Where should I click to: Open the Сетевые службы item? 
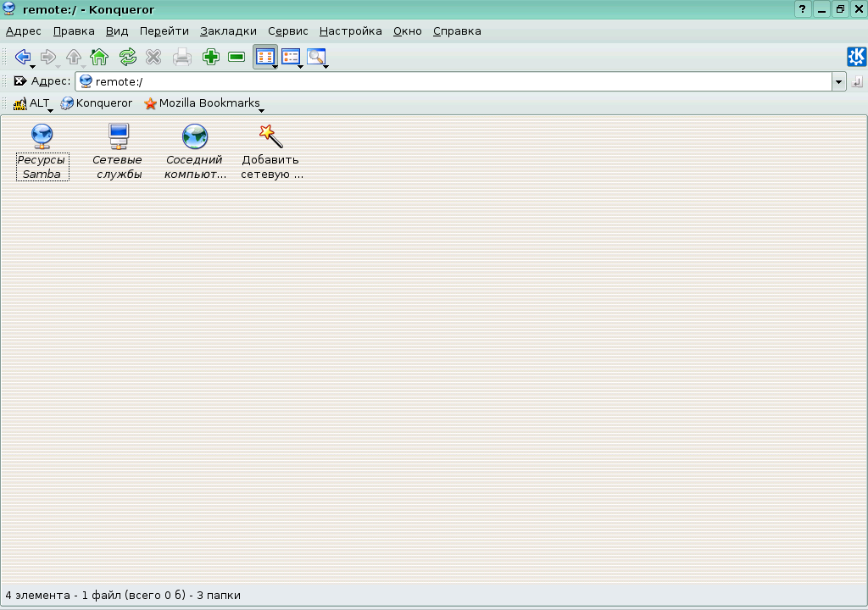[x=117, y=137]
